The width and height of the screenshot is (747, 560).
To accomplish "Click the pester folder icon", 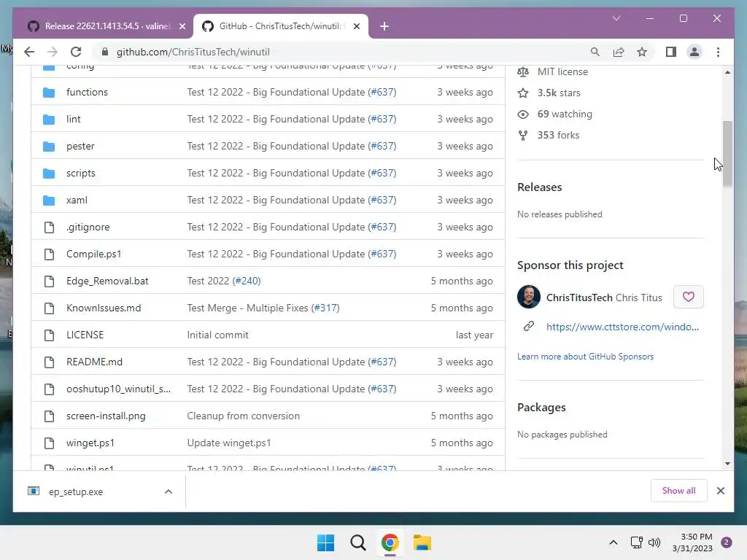I will point(49,146).
